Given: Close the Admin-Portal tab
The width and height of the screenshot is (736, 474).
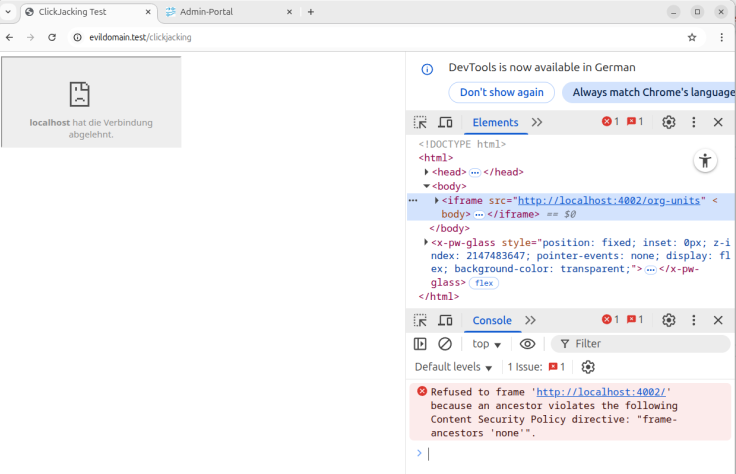Looking at the screenshot, I should click(289, 12).
